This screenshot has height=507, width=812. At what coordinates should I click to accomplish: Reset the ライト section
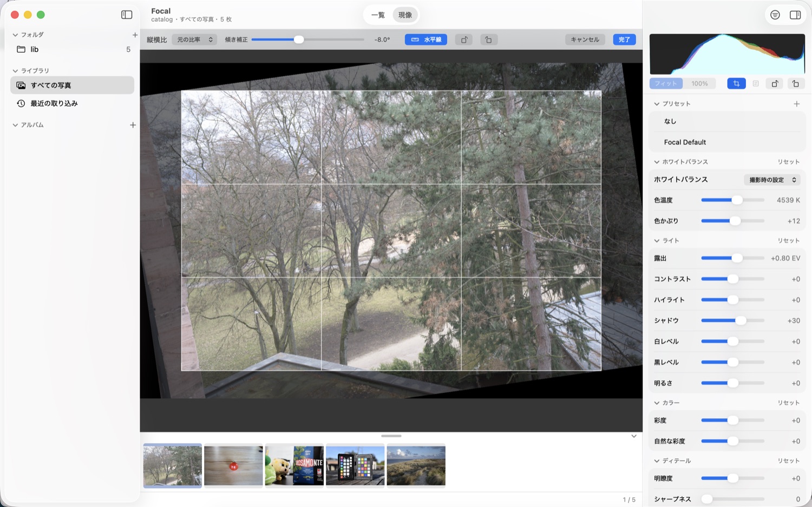pos(789,241)
